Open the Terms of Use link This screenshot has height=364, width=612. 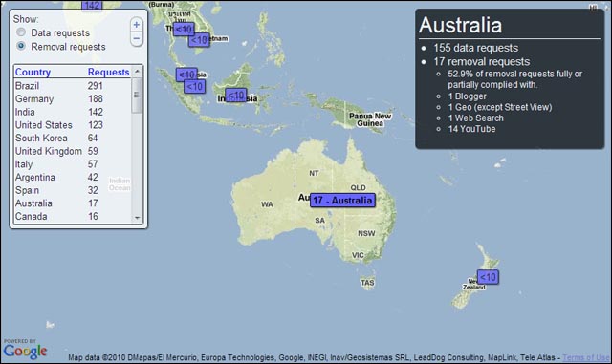point(586,357)
